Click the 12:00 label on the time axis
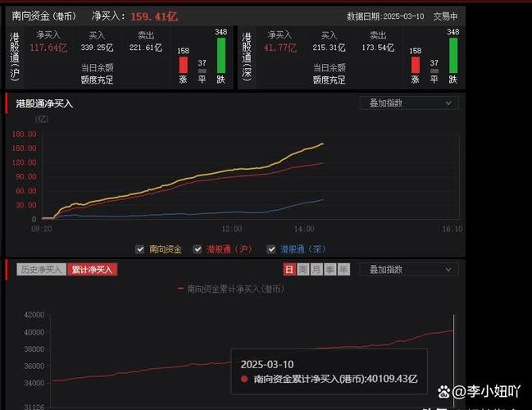The width and height of the screenshot is (532, 410). (232, 229)
